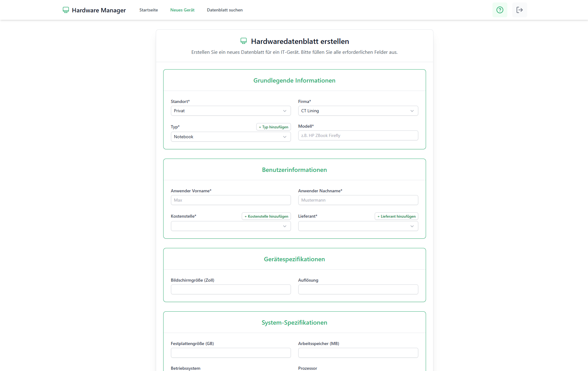
Task: Focus the Bildschirmgröße (Zoll) input field
Action: [x=231, y=289]
